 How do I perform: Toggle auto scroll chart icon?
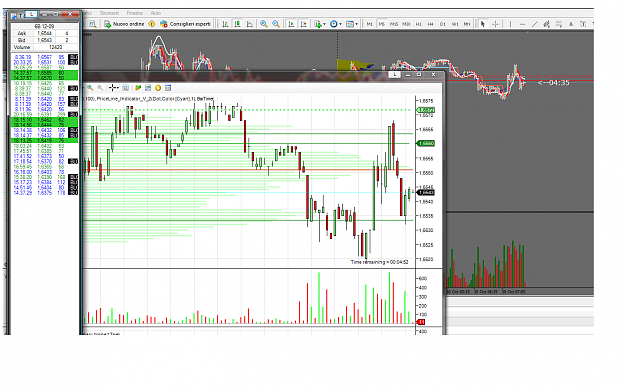click(291, 24)
